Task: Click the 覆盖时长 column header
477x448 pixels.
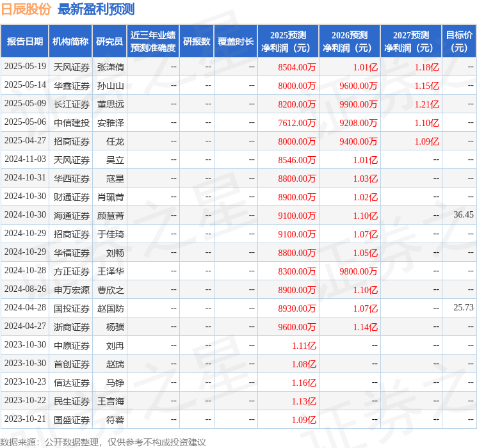Action: pos(235,41)
